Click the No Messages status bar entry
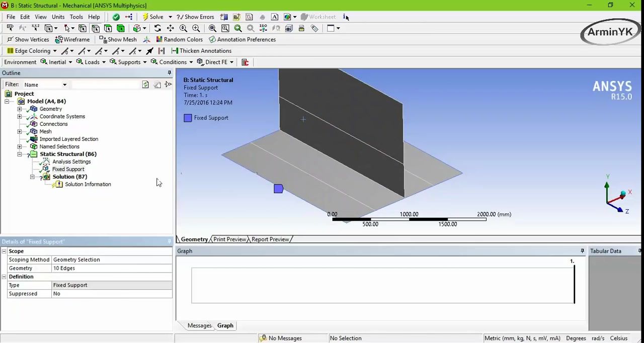 click(x=280, y=338)
